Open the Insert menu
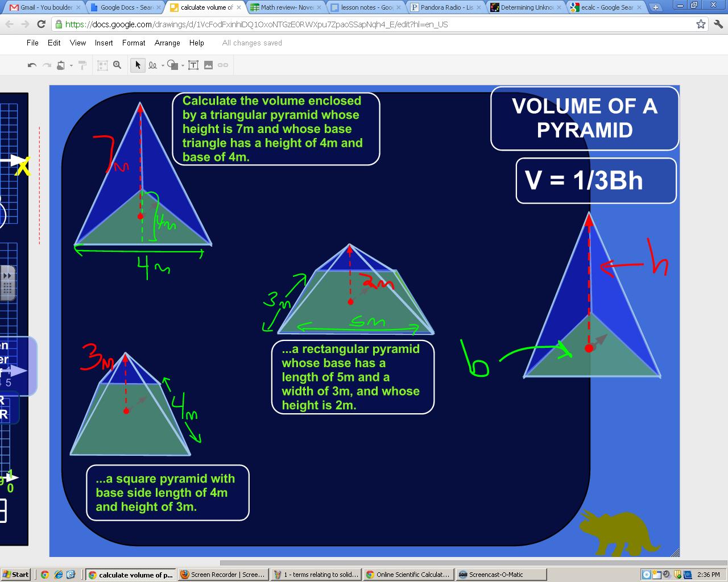 tap(104, 43)
